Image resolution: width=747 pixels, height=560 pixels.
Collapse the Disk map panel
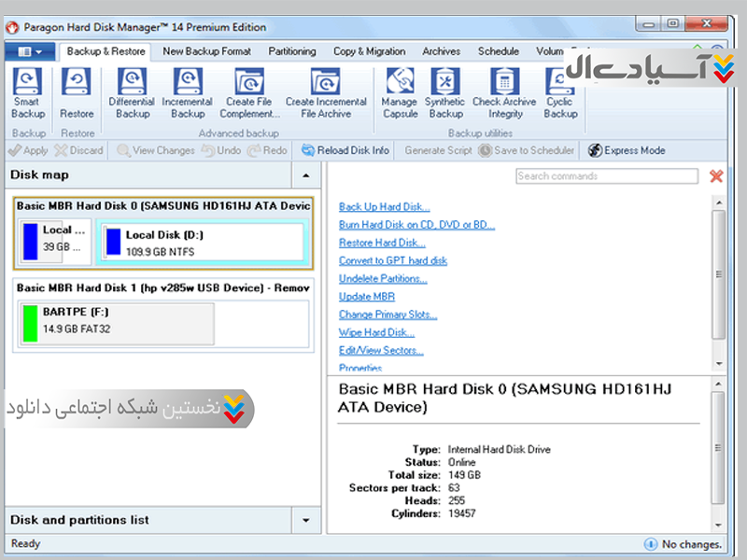coord(304,175)
